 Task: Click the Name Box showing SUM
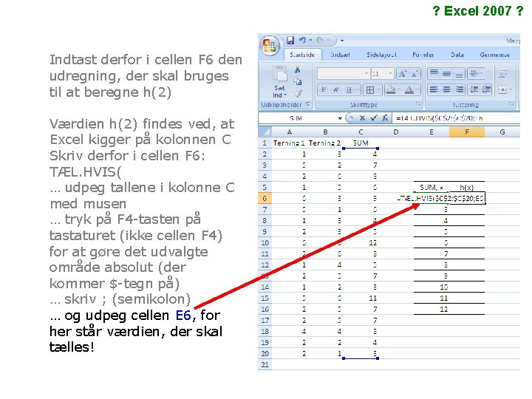point(298,118)
